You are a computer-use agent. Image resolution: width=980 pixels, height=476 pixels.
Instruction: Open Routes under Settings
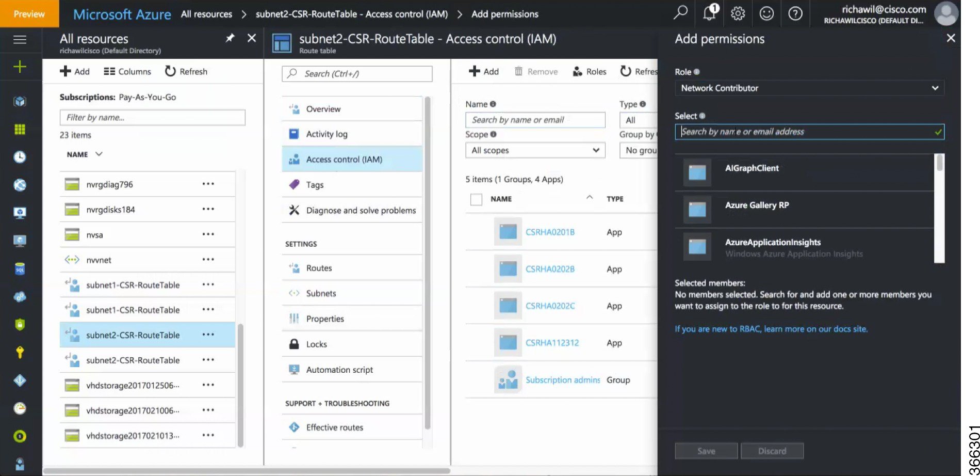point(352,268)
